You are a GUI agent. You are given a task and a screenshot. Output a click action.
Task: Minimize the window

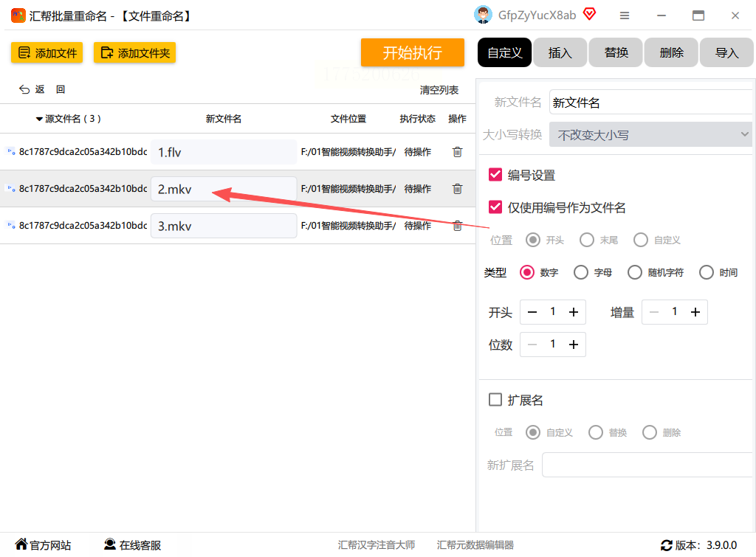[661, 16]
